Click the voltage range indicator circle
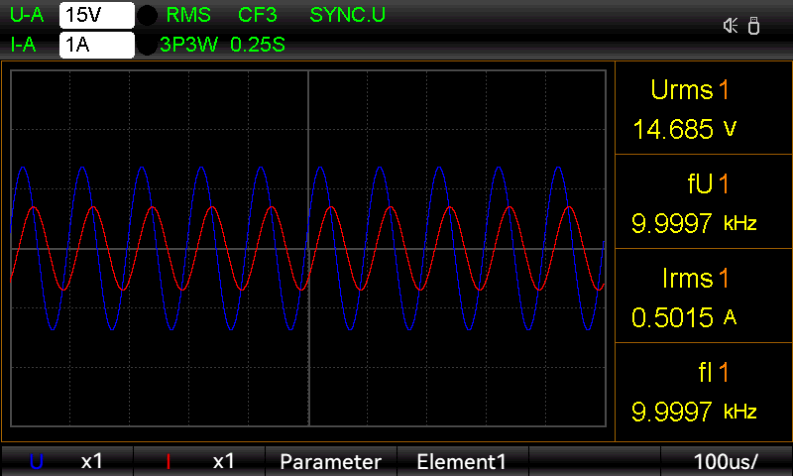This screenshot has height=476, width=793. 146,16
